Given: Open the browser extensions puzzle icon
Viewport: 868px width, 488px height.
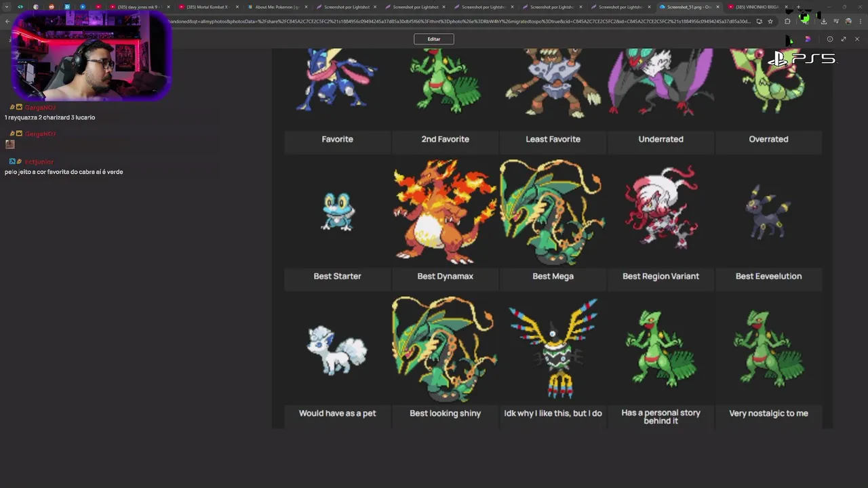Looking at the screenshot, I should [x=787, y=21].
